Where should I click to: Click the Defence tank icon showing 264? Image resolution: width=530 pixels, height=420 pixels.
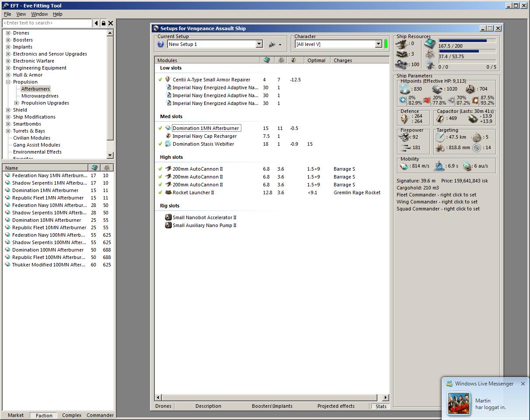[404, 119]
